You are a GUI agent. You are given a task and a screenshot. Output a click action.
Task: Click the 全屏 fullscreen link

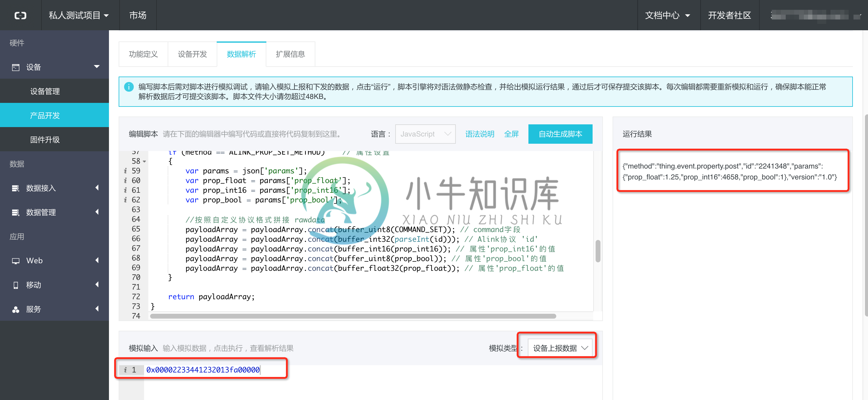[511, 134]
